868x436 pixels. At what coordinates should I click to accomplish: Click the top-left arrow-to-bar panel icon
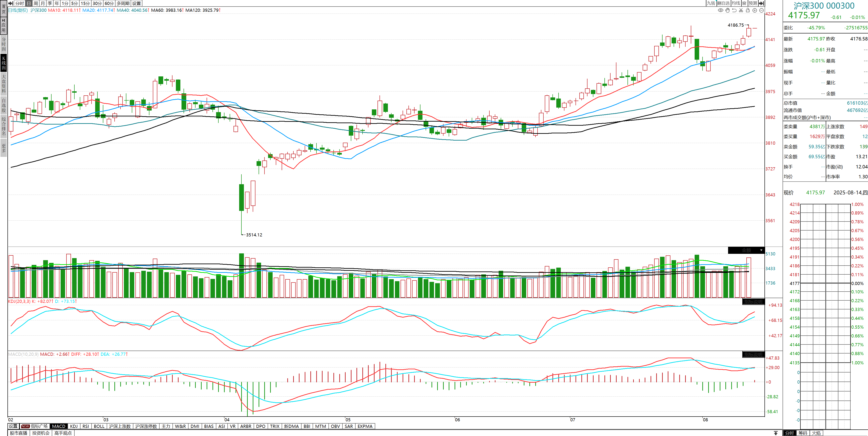(11, 3)
